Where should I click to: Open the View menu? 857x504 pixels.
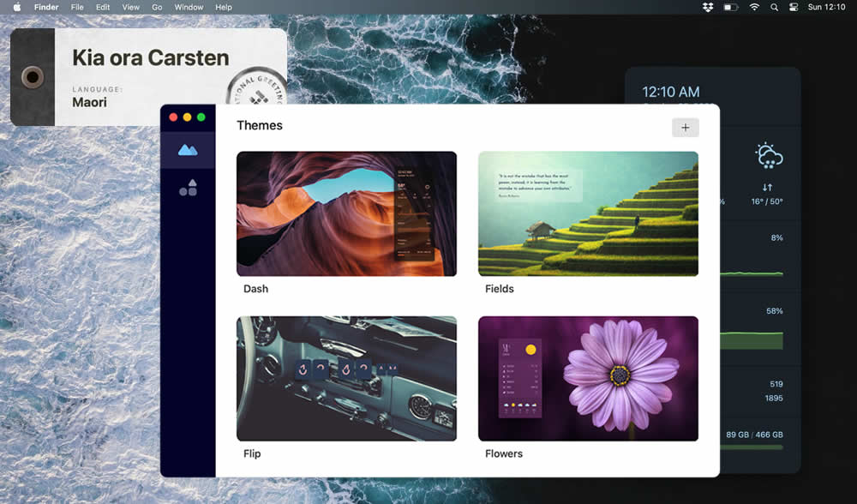[130, 7]
